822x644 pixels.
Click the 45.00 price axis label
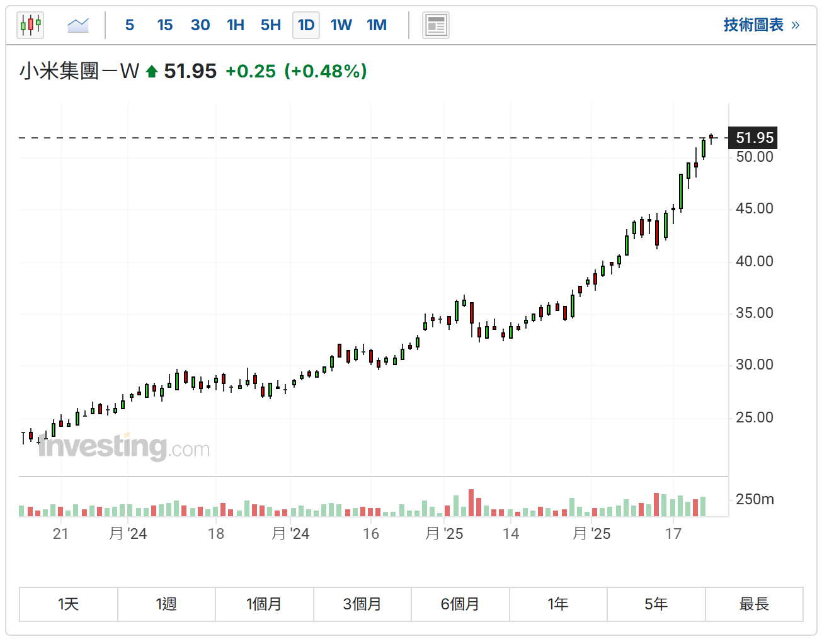coord(755,209)
